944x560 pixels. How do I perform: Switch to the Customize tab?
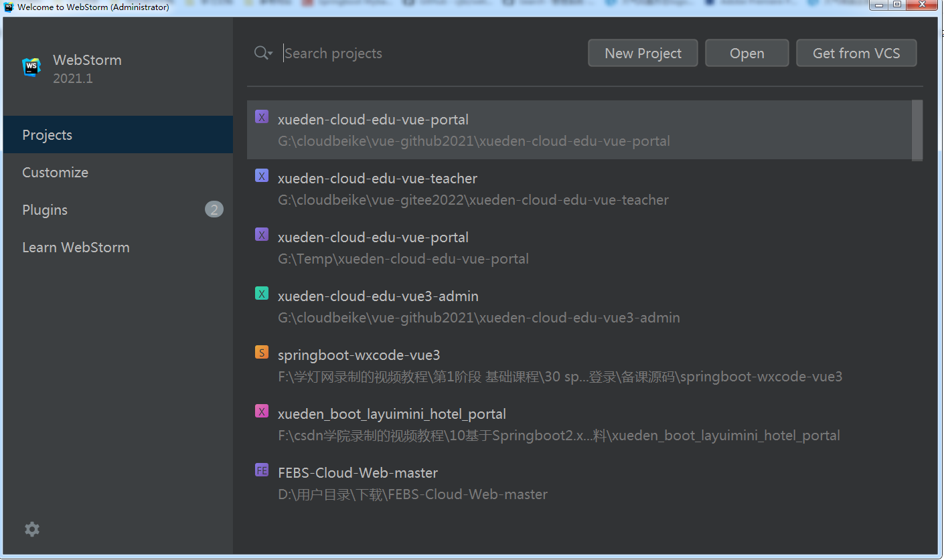tap(118, 172)
